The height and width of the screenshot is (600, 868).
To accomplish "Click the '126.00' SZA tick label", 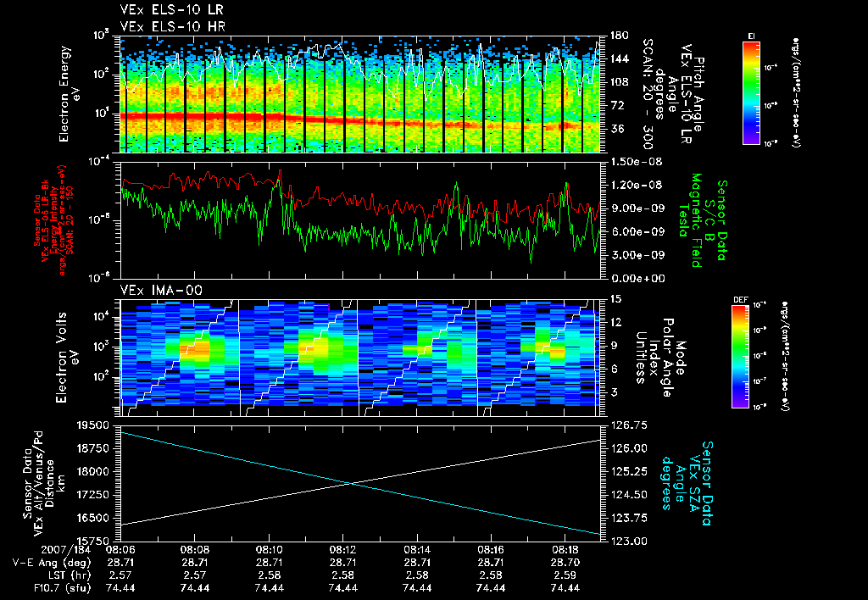I will [628, 449].
